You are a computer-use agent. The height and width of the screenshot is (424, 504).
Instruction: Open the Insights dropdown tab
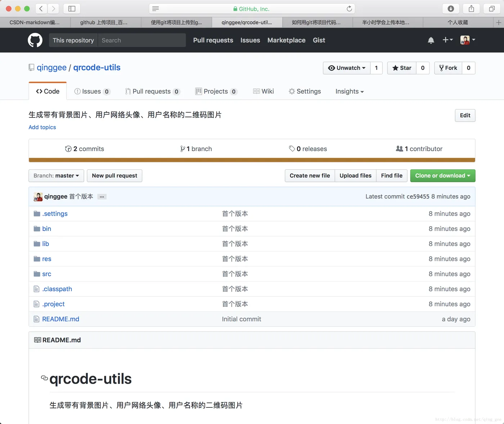pyautogui.click(x=350, y=92)
